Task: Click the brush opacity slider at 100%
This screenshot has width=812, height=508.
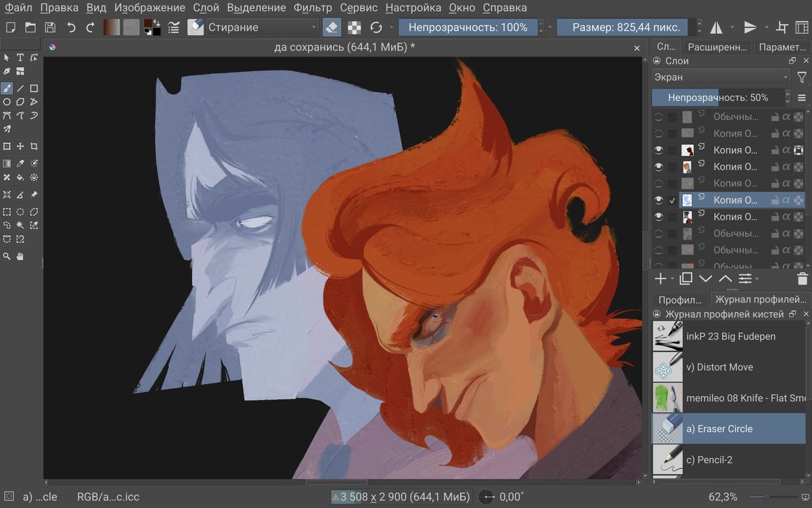Action: pos(467,28)
